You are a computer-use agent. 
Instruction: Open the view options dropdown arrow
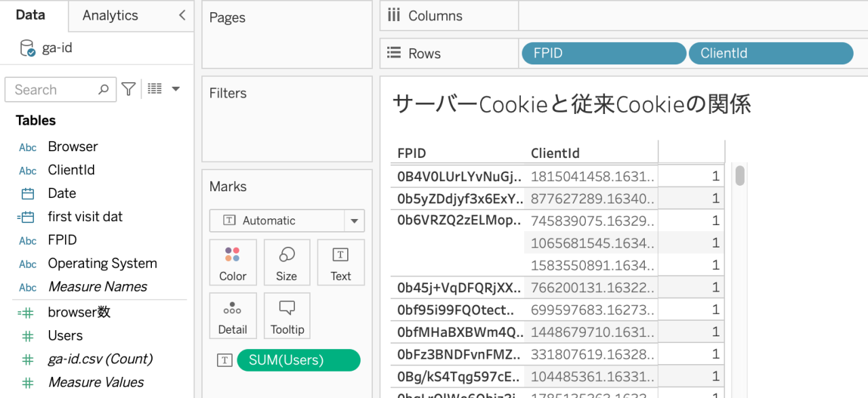pos(176,89)
